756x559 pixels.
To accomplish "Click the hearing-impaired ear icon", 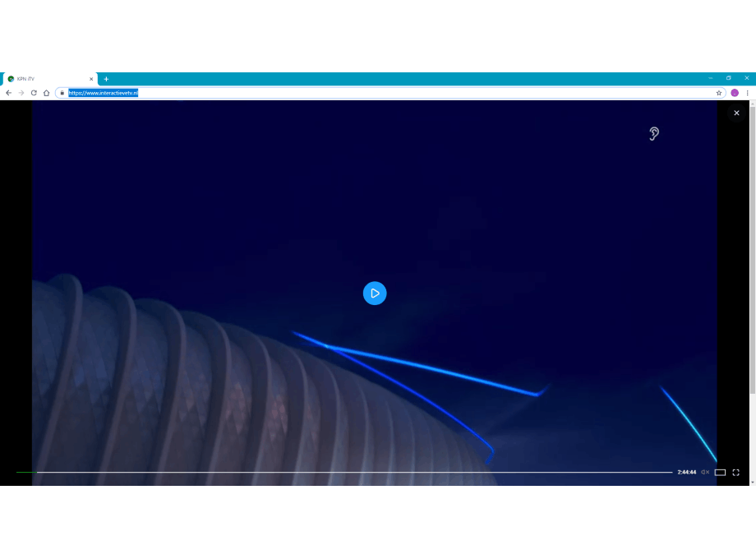I will point(654,134).
